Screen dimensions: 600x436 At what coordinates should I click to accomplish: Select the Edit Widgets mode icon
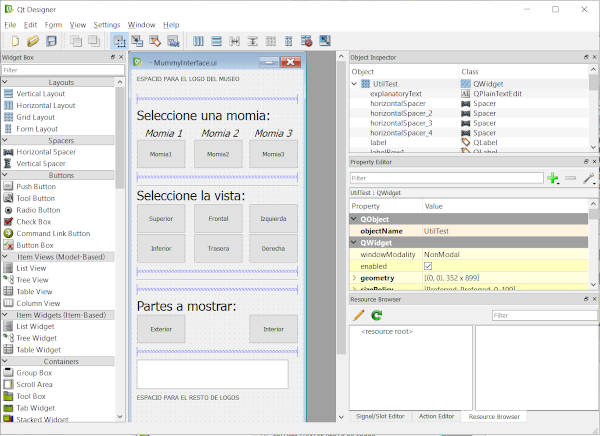119,40
